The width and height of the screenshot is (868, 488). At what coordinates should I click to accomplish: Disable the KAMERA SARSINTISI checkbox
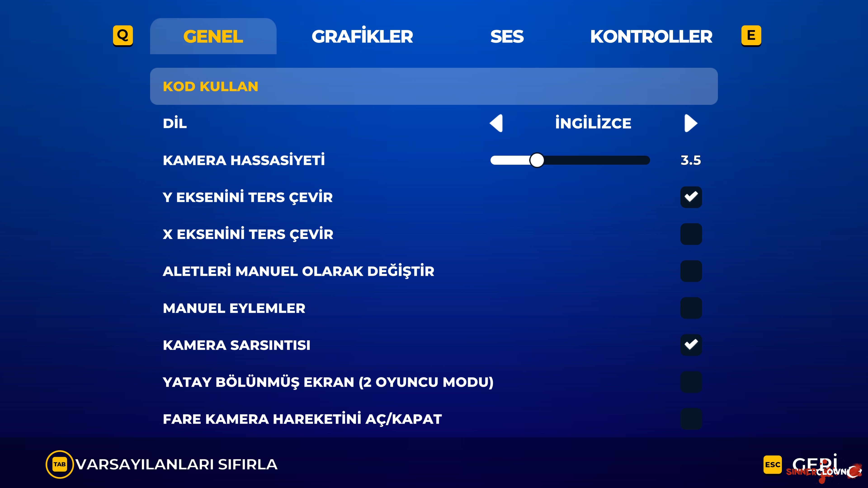click(691, 345)
